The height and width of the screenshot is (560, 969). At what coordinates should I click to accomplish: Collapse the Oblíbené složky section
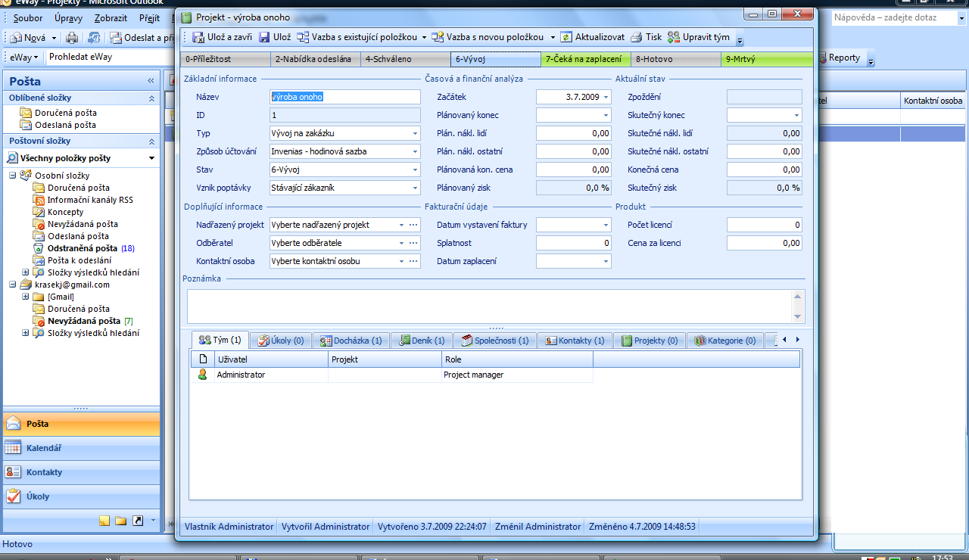151,98
